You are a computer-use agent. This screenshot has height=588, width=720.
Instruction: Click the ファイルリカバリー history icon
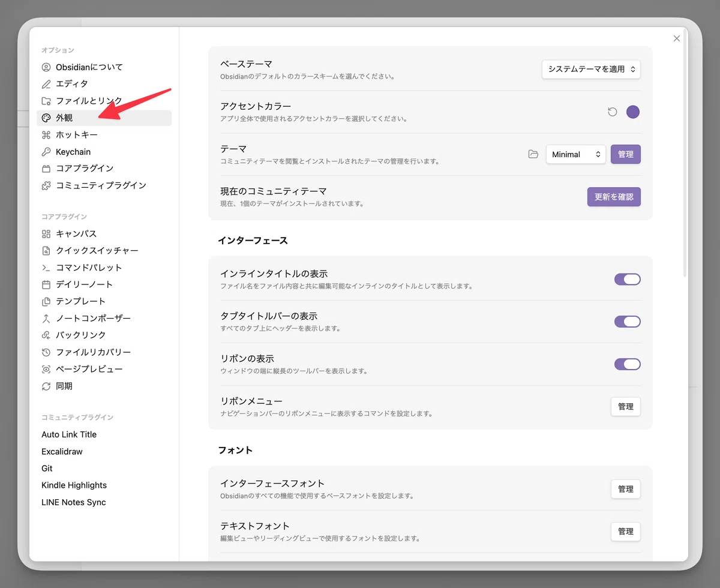(46, 352)
